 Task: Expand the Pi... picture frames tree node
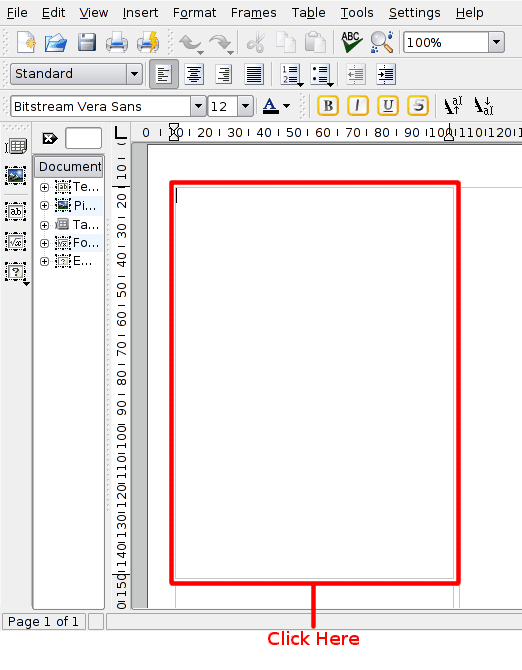pyautogui.click(x=44, y=206)
